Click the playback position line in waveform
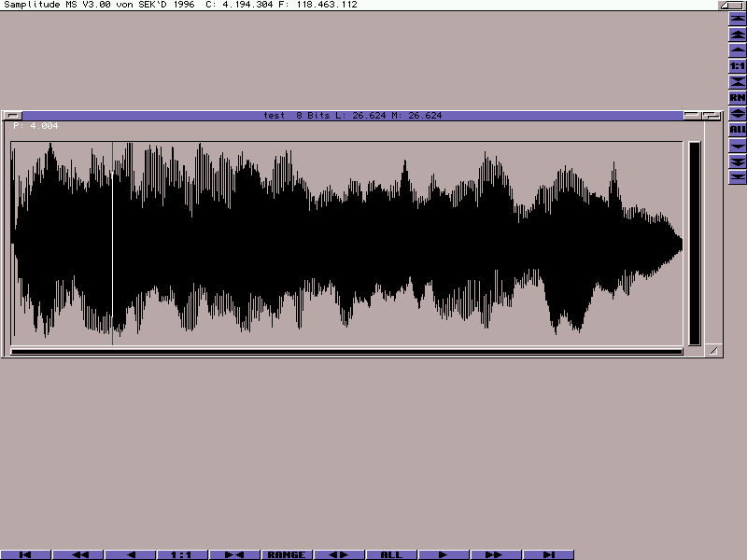This screenshot has height=560, width=747. click(112, 243)
